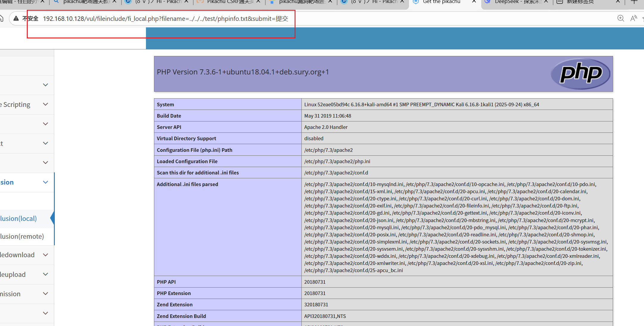This screenshot has height=326, width=644.
Task: Click the PHP logo image
Action: coord(580,74)
